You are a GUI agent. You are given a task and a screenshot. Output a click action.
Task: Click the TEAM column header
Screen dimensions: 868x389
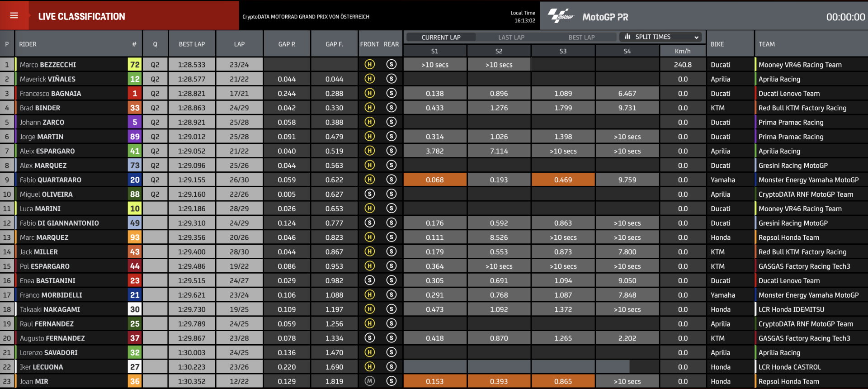(x=766, y=44)
